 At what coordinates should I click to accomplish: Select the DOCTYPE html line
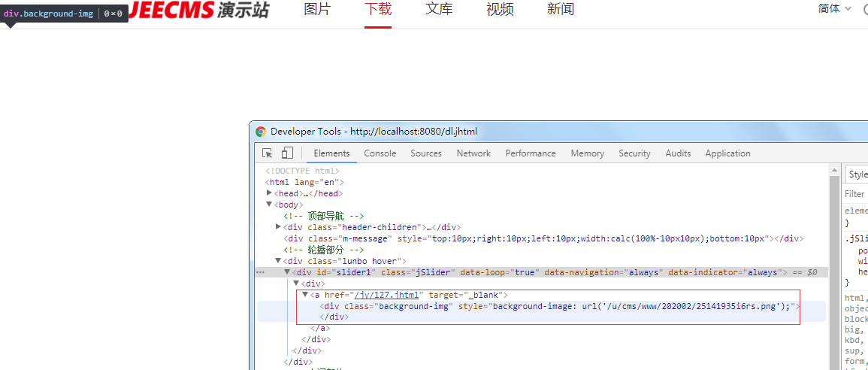point(303,171)
